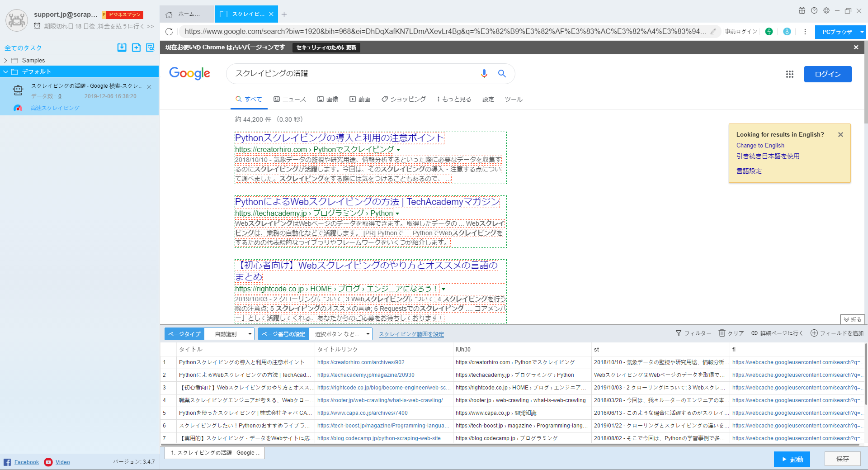Click the blue circular icon near URL bar

787,32
